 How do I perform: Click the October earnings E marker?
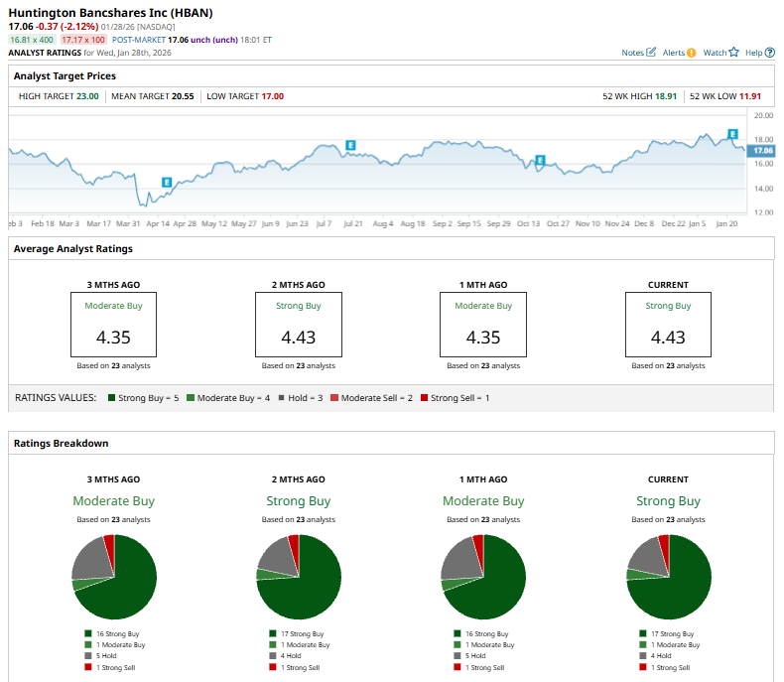tap(540, 160)
